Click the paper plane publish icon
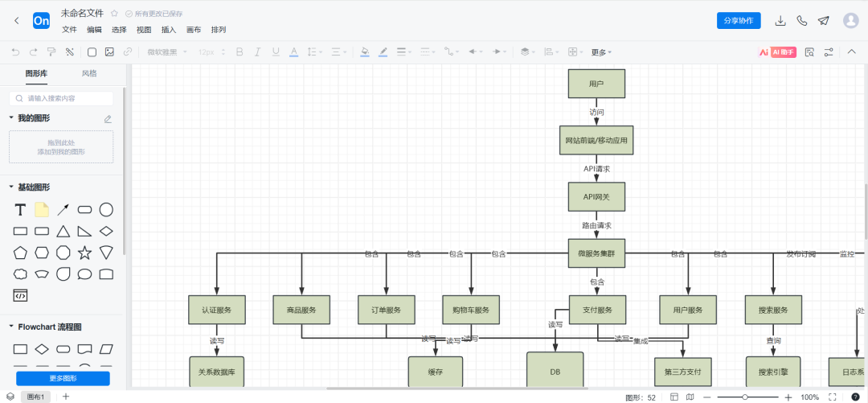 824,20
